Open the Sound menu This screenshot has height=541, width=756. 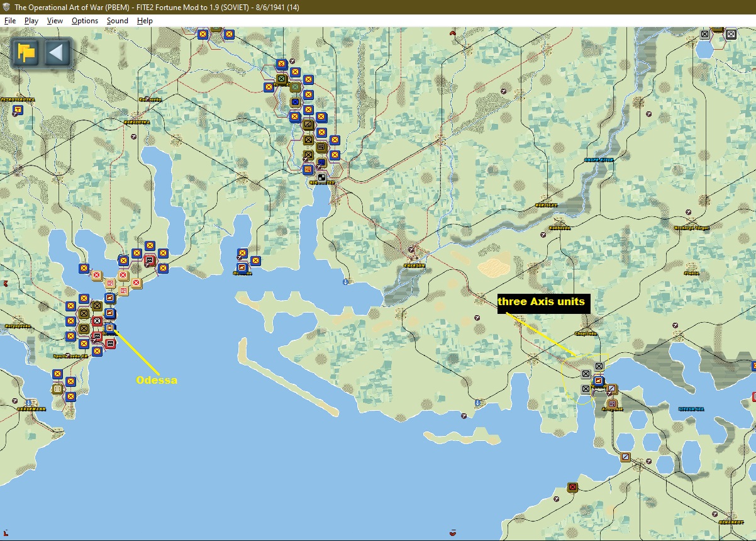coord(117,21)
